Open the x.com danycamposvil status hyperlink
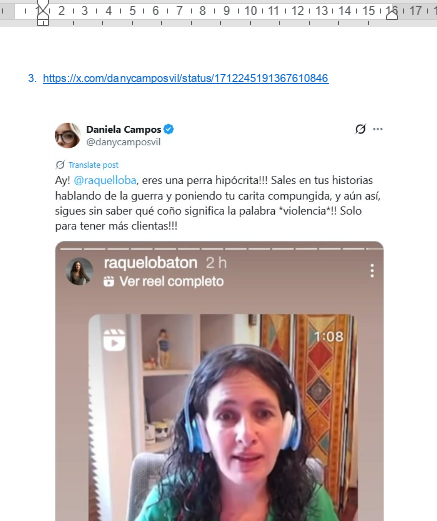The height and width of the screenshot is (521, 437). pyautogui.click(x=186, y=78)
